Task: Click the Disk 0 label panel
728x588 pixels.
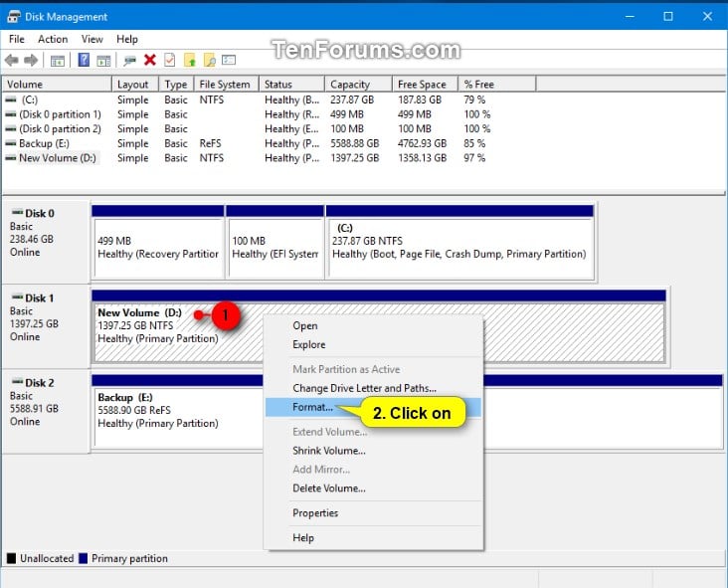Action: point(46,242)
